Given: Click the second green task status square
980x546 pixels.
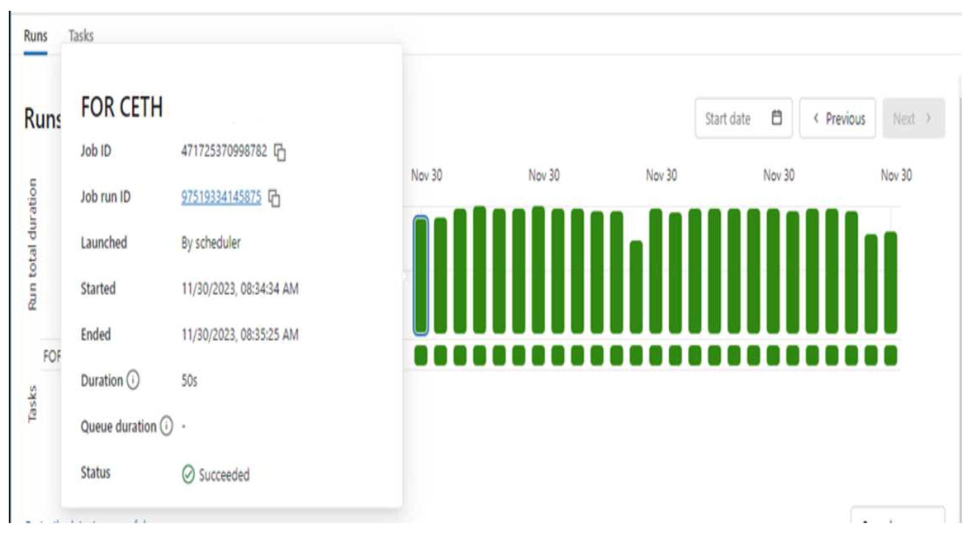Looking at the screenshot, I should 440,355.
